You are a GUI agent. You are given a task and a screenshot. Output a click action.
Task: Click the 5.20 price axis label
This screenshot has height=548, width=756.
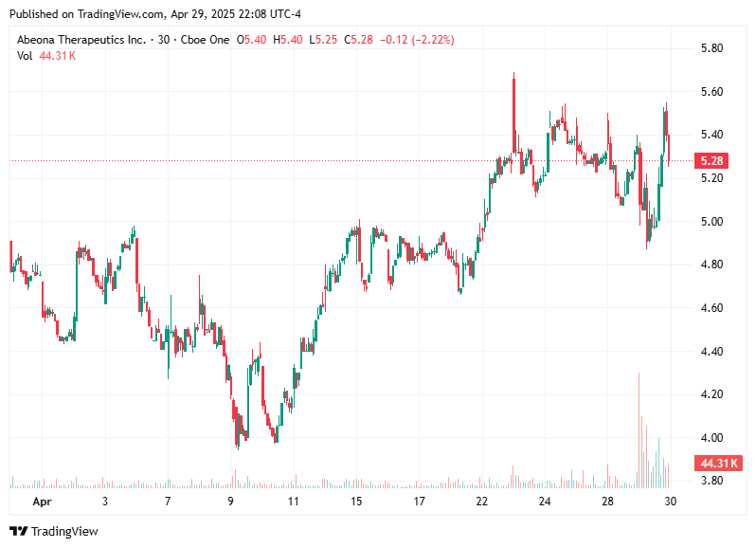(711, 178)
